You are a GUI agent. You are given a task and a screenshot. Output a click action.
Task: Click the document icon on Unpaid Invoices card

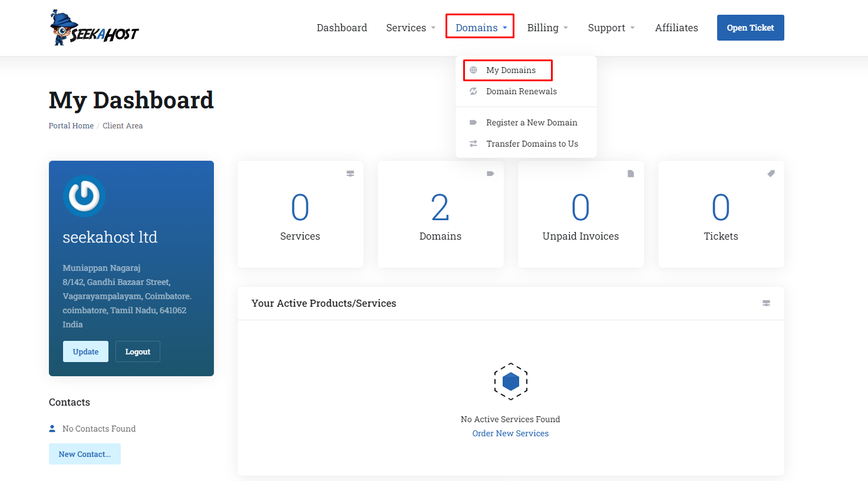point(631,173)
